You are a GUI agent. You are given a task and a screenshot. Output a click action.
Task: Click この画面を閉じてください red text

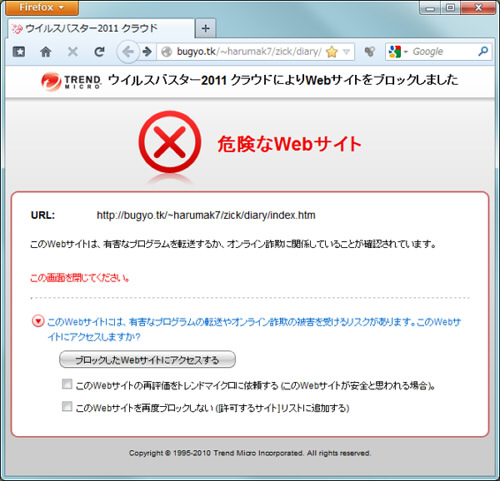pyautogui.click(x=80, y=278)
